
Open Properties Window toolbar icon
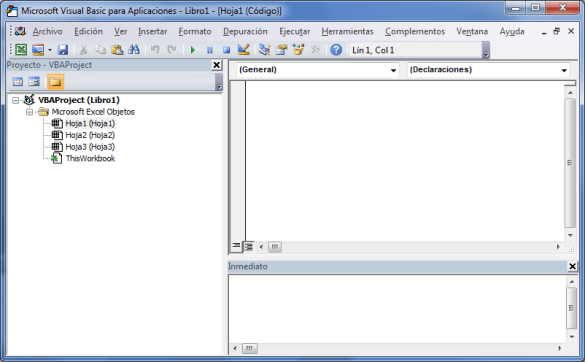281,50
